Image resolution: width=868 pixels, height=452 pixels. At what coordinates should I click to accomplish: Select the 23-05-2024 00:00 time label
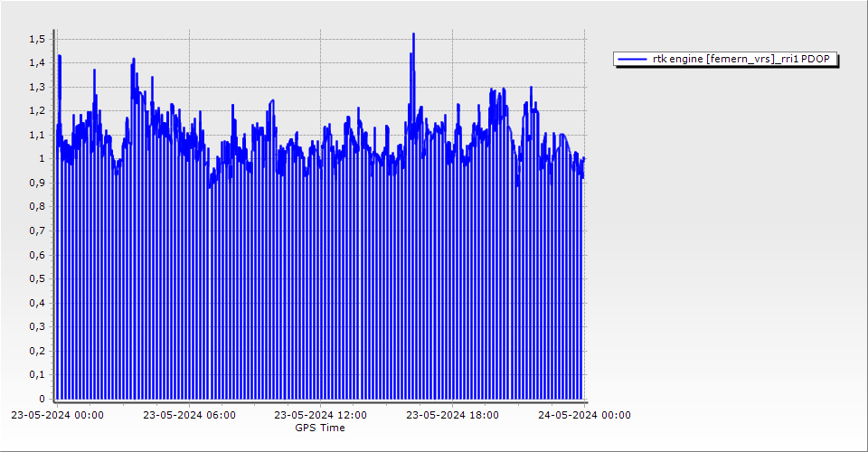coord(57,416)
